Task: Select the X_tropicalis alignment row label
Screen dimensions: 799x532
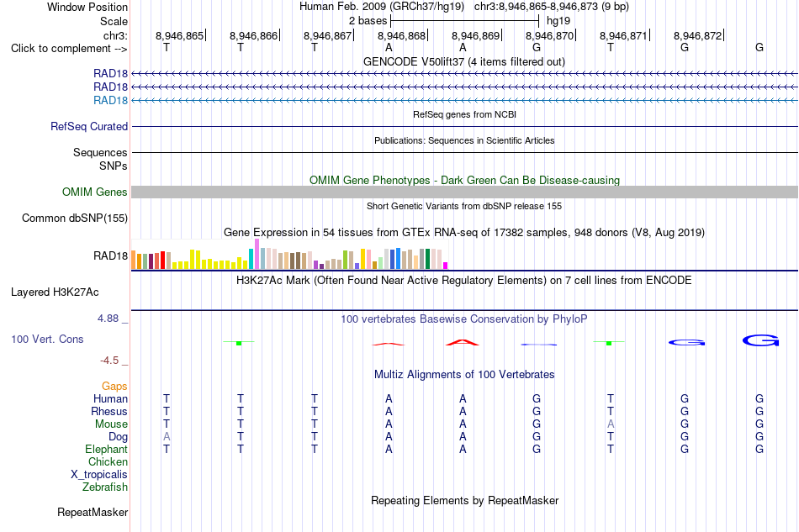Action: coord(99,475)
